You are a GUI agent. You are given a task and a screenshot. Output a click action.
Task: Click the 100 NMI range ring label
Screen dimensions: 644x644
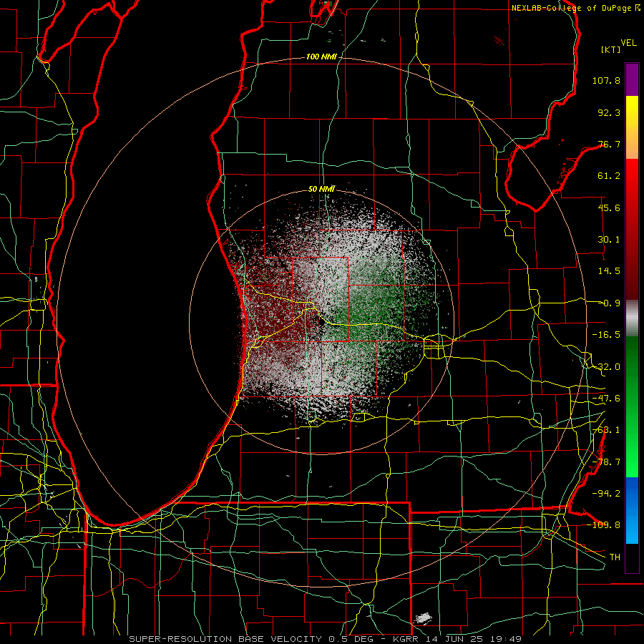coord(321,57)
